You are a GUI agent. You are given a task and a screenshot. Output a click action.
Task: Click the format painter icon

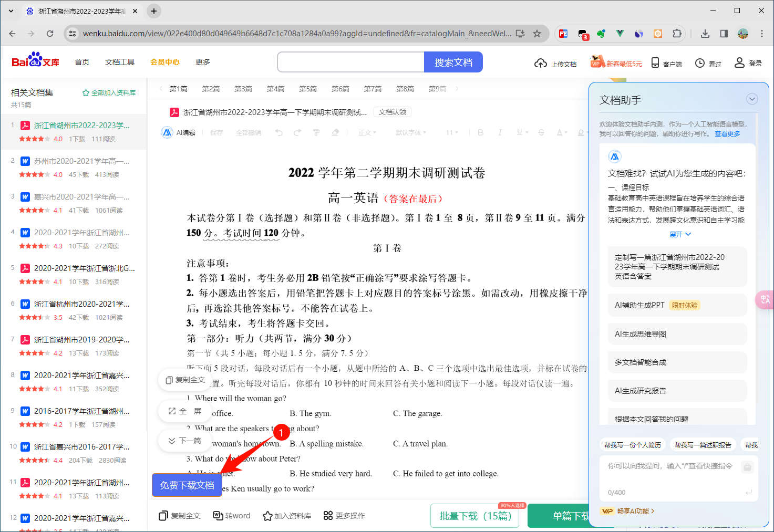(316, 132)
